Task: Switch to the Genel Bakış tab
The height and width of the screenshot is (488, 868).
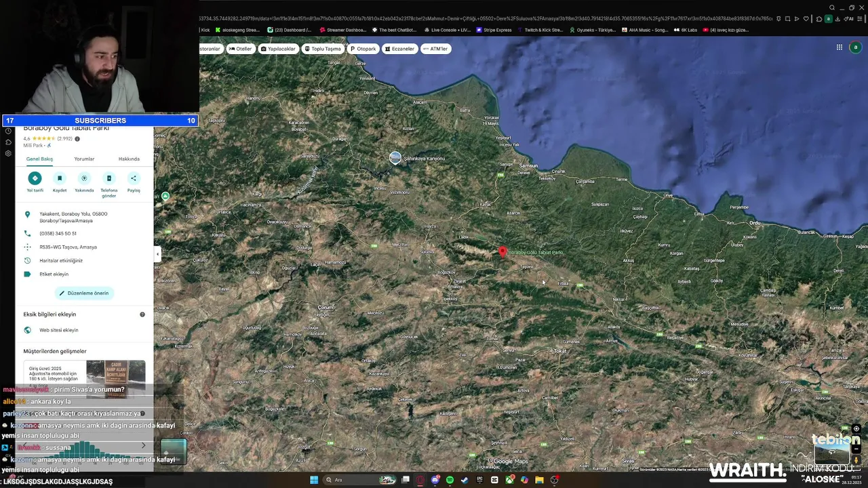Action: (x=39, y=159)
